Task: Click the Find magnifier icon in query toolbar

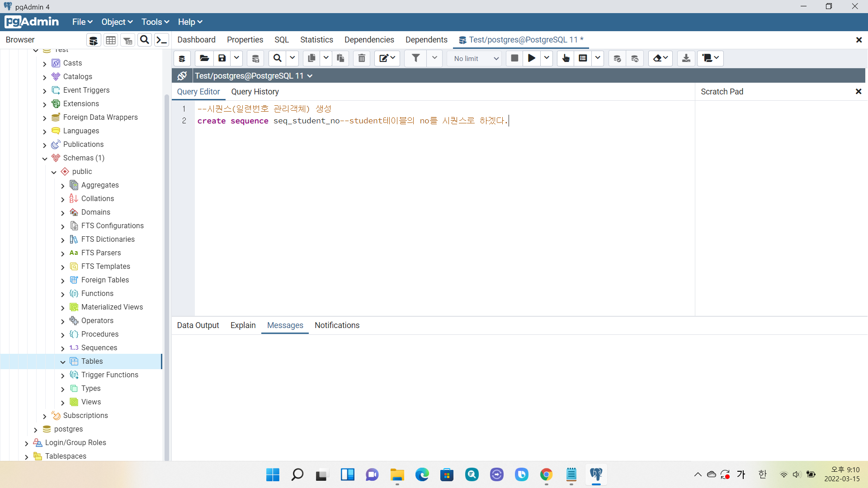Action: pos(278,58)
